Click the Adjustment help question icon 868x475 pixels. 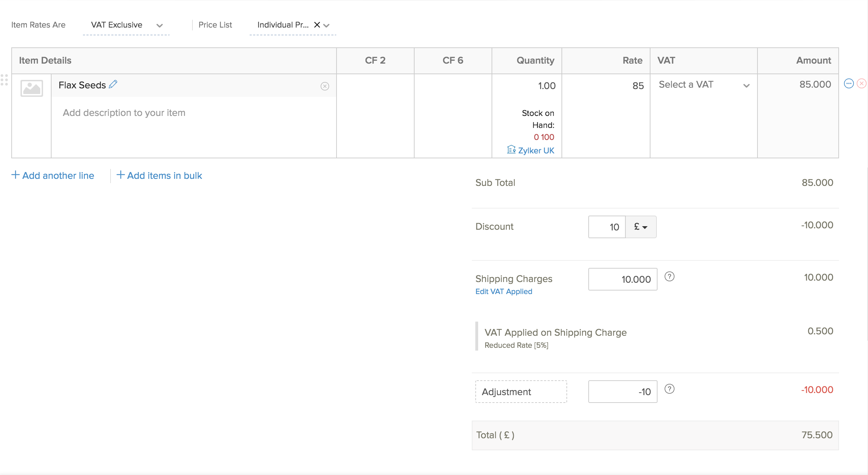pyautogui.click(x=669, y=389)
